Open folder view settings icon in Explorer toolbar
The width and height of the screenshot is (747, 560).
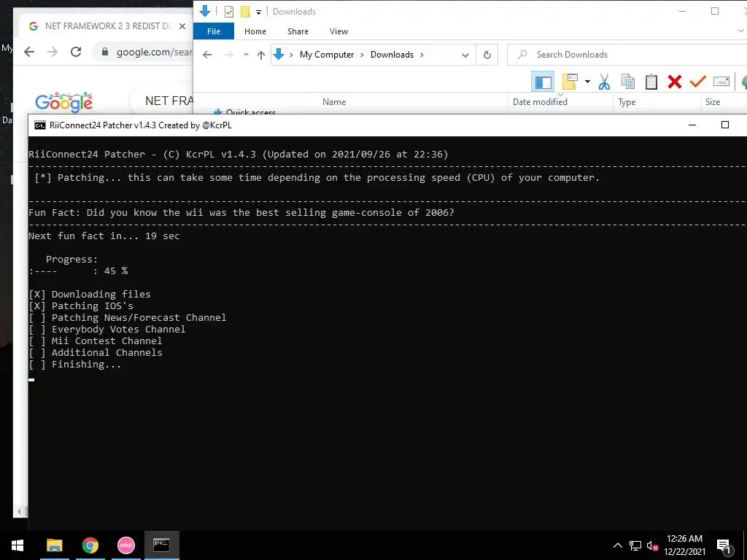pyautogui.click(x=570, y=82)
